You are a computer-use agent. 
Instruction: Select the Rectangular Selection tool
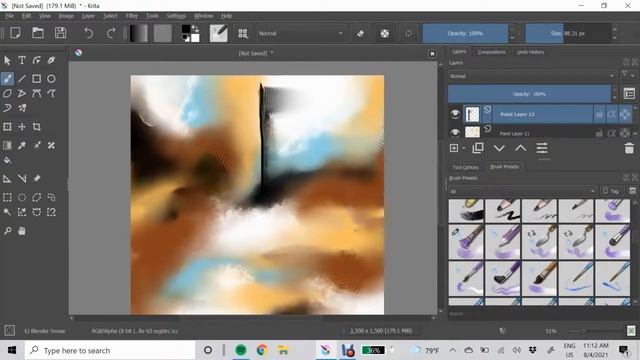[7, 198]
